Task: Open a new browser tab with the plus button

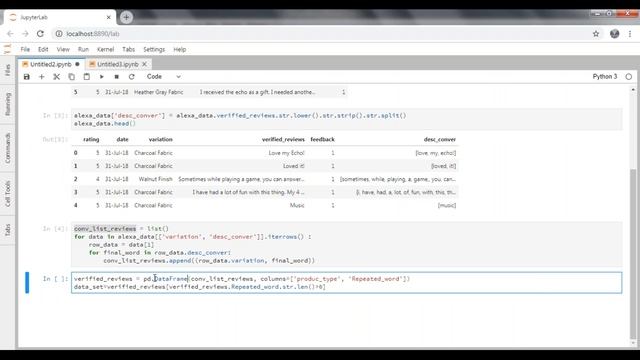Action: coord(126,17)
